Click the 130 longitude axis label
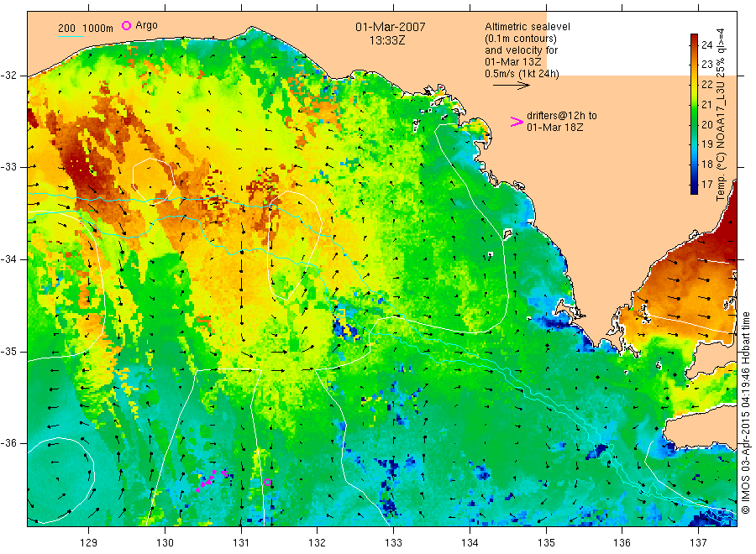This screenshot has width=756, height=554. pos(165,542)
